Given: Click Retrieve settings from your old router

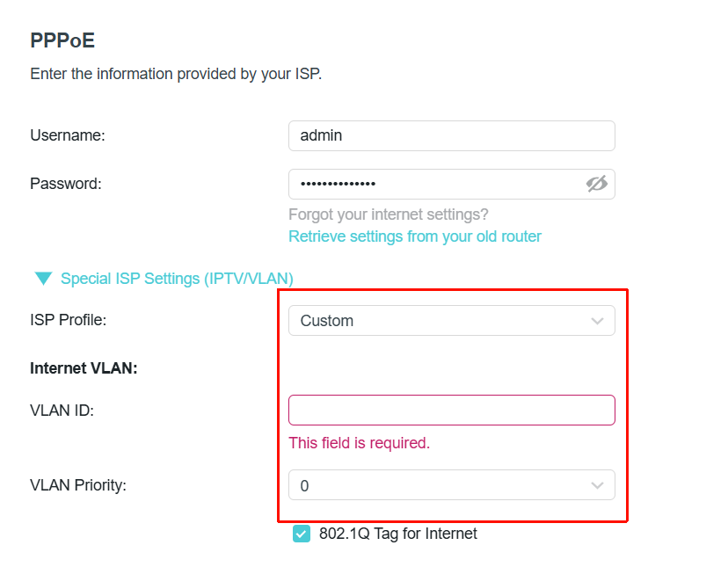Looking at the screenshot, I should [x=415, y=236].
